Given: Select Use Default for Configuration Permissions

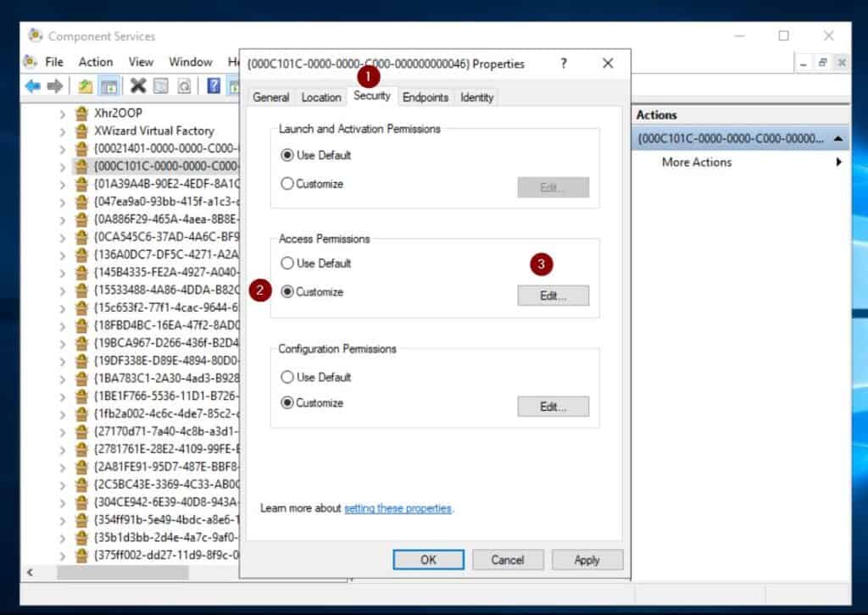Looking at the screenshot, I should coord(287,377).
